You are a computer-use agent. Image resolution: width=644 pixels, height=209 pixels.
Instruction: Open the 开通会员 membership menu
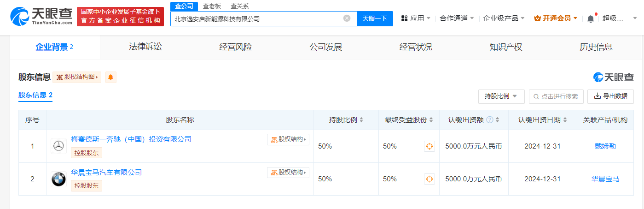click(555, 18)
